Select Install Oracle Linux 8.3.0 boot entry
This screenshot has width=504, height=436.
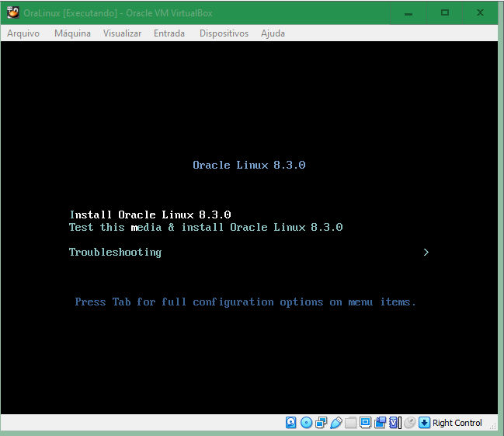pyautogui.click(x=151, y=215)
